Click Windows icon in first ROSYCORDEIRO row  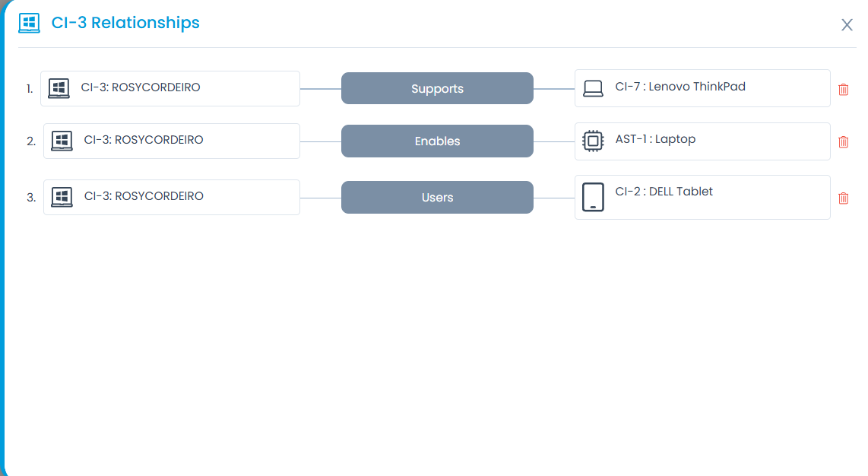[59, 88]
